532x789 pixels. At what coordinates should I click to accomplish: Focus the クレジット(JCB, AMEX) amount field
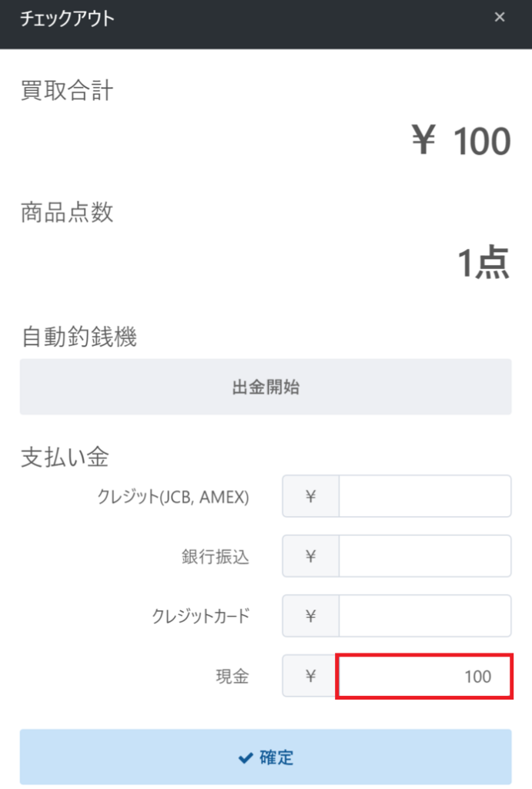click(425, 496)
